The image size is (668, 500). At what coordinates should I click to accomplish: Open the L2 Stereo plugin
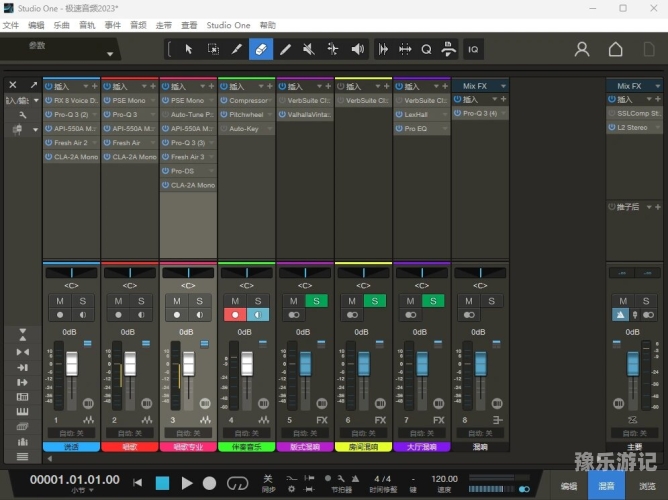(634, 127)
